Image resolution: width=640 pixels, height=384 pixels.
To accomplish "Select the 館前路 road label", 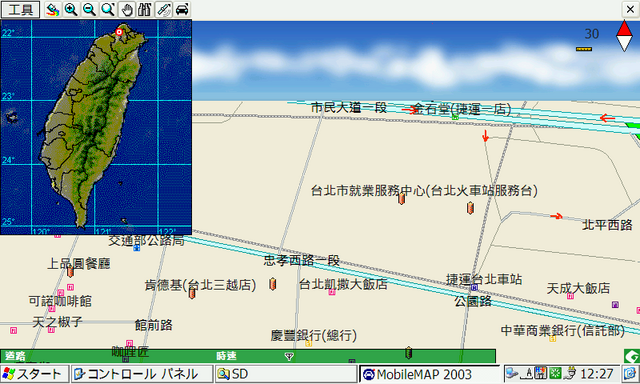I will [154, 325].
